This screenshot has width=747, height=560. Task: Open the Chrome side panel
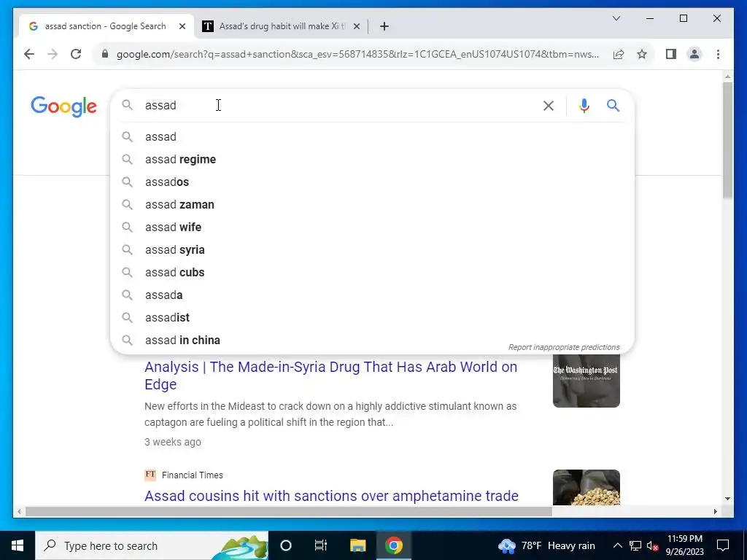671,54
